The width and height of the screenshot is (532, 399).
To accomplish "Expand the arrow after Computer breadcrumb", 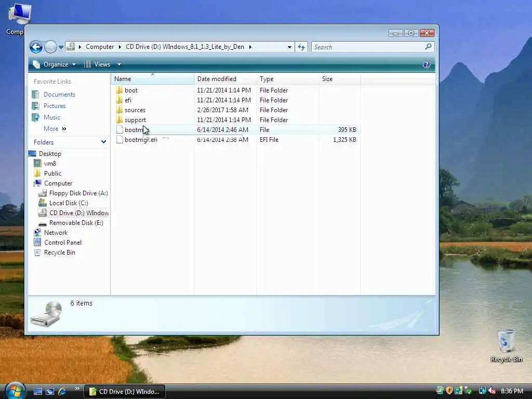I will [x=120, y=47].
